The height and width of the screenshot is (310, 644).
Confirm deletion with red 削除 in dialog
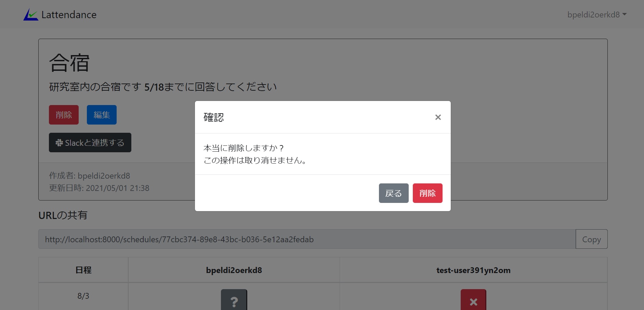pos(428,193)
